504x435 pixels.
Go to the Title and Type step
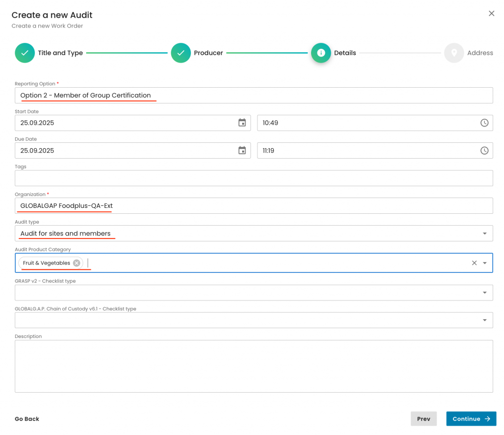pos(25,53)
